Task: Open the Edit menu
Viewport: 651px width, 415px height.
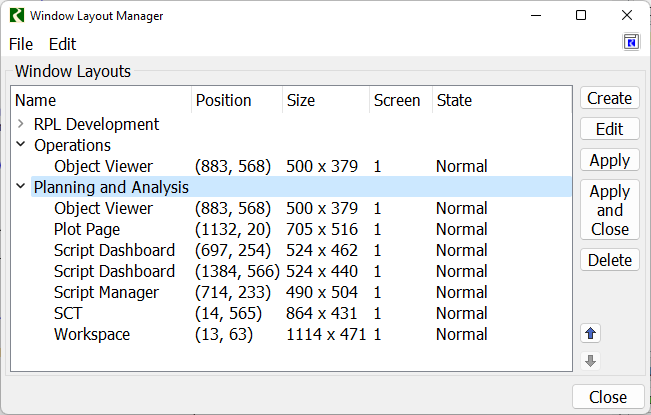Action: 62,44
